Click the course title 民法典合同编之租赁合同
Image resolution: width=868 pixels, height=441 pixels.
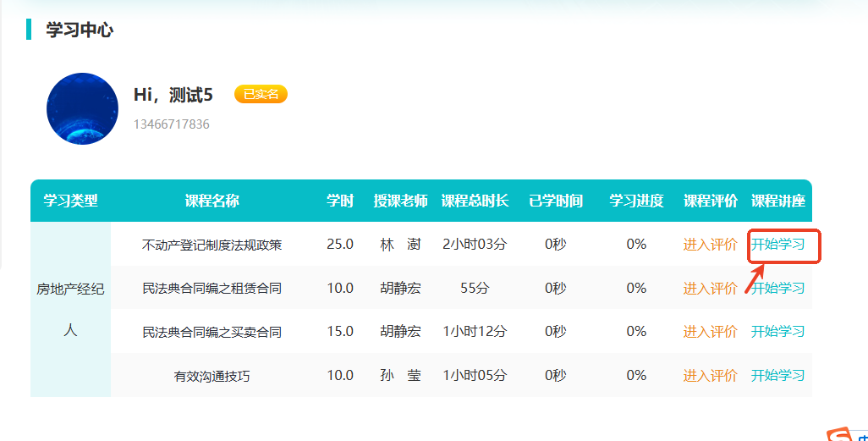coord(212,289)
